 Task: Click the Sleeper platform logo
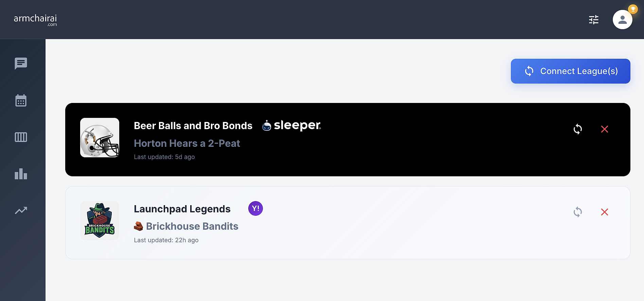tap(291, 125)
